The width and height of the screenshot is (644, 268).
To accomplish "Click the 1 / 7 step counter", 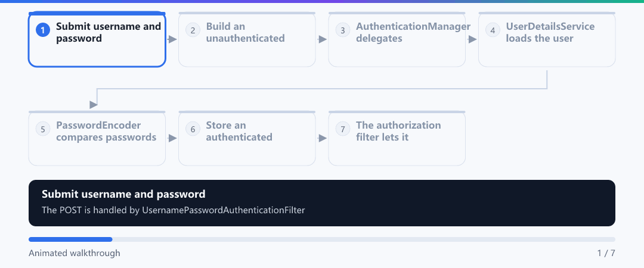I will pos(606,253).
